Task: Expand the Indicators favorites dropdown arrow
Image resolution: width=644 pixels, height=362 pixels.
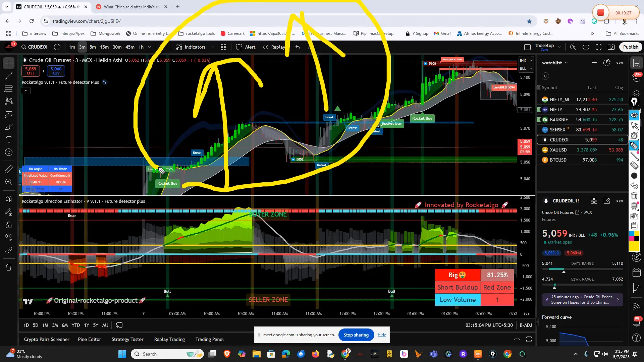Action: click(x=213, y=47)
